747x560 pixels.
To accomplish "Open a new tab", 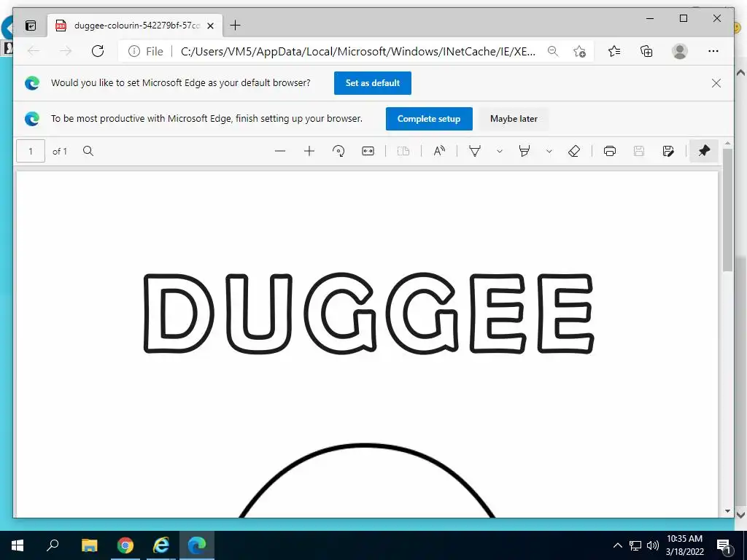I will tap(236, 26).
